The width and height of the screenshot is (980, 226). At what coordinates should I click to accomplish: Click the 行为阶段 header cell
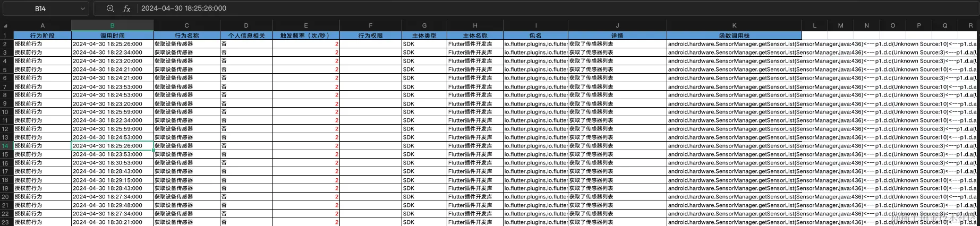pos(42,36)
